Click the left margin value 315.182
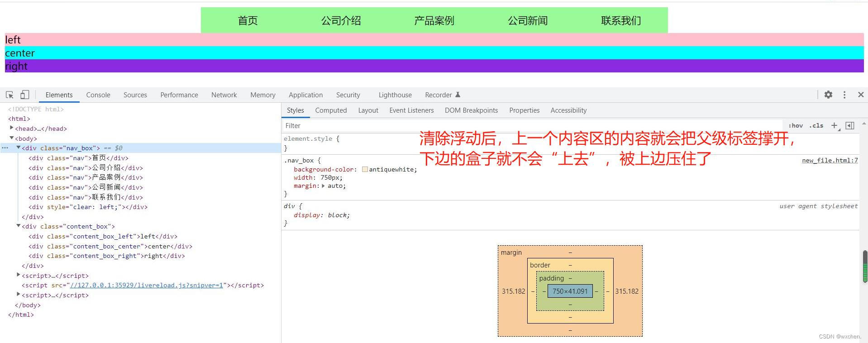Screen dimensions: 868x343 pos(513,291)
